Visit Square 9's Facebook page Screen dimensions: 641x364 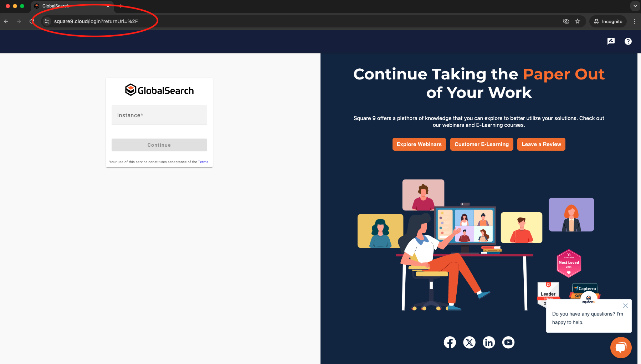pos(450,342)
